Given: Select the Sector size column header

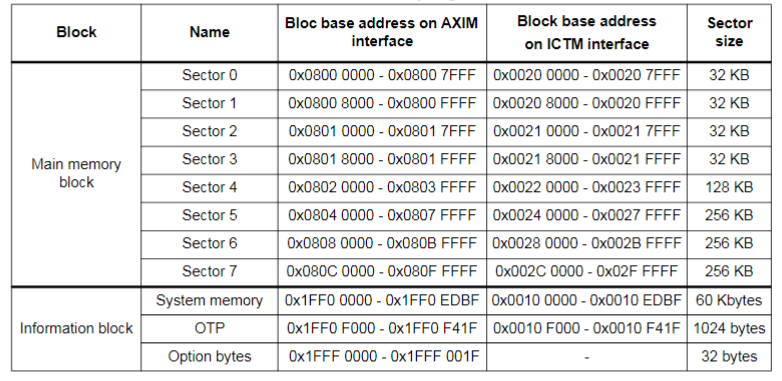Looking at the screenshot, I should [729, 32].
